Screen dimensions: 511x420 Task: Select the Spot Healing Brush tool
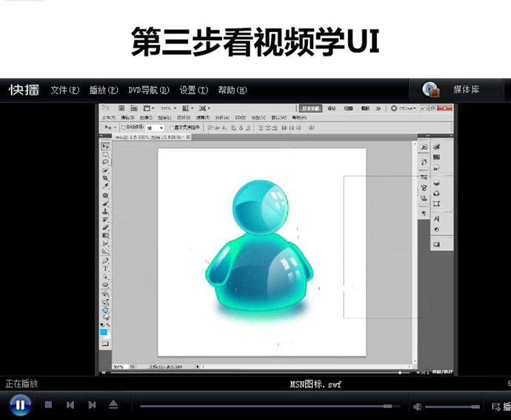click(105, 196)
